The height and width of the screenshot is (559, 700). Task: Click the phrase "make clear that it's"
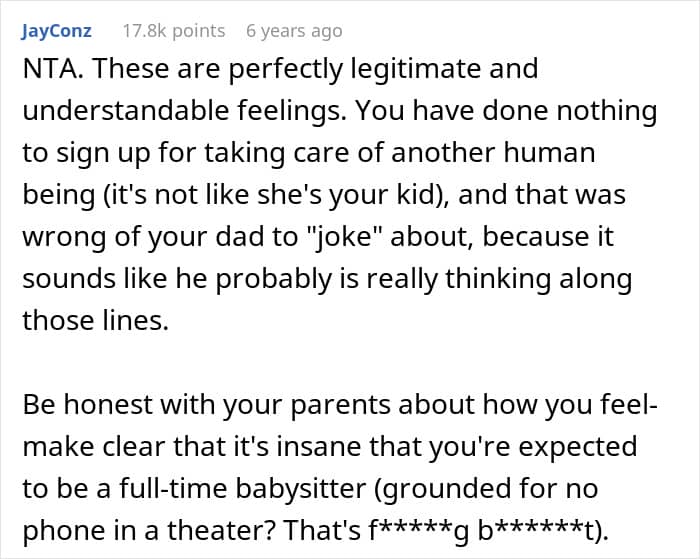(130, 447)
